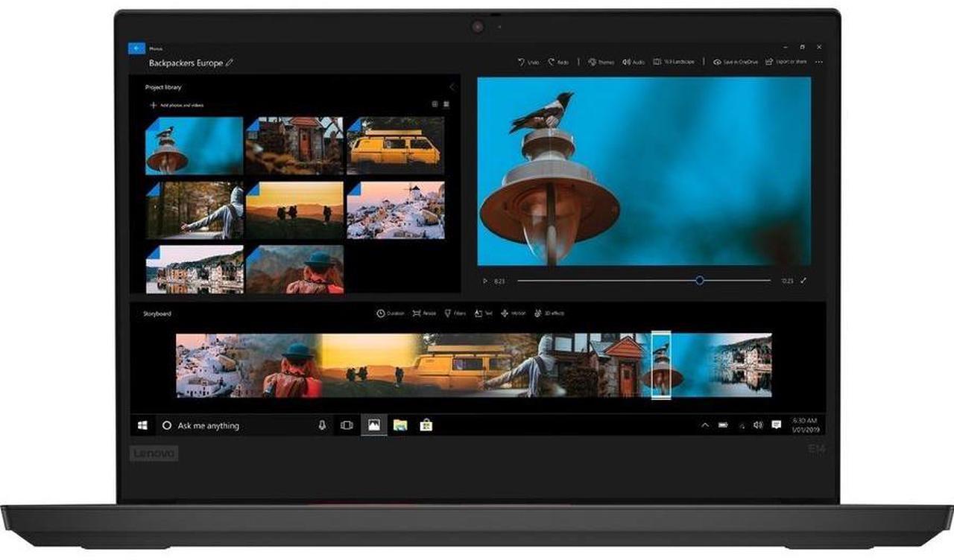Open the network status tray icon
Viewport: 954px width, 560px height.
pyautogui.click(x=742, y=425)
